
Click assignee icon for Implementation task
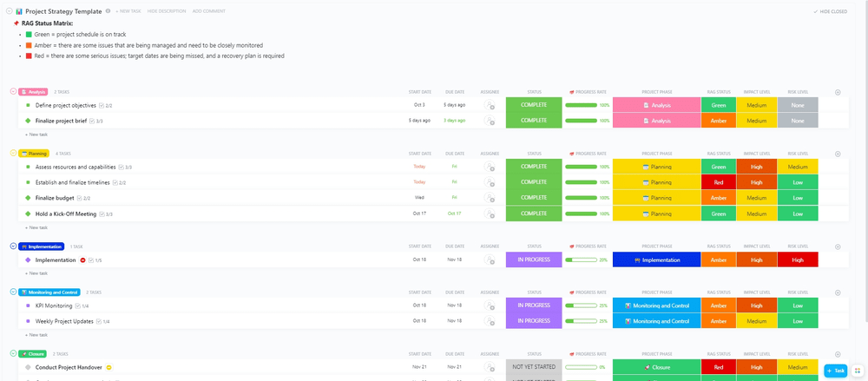pos(490,259)
